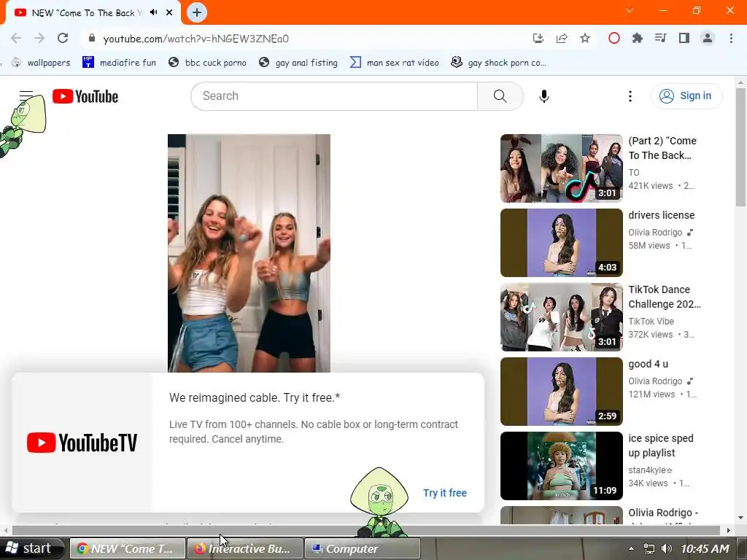Click the "good 4 u" video title

click(x=648, y=364)
